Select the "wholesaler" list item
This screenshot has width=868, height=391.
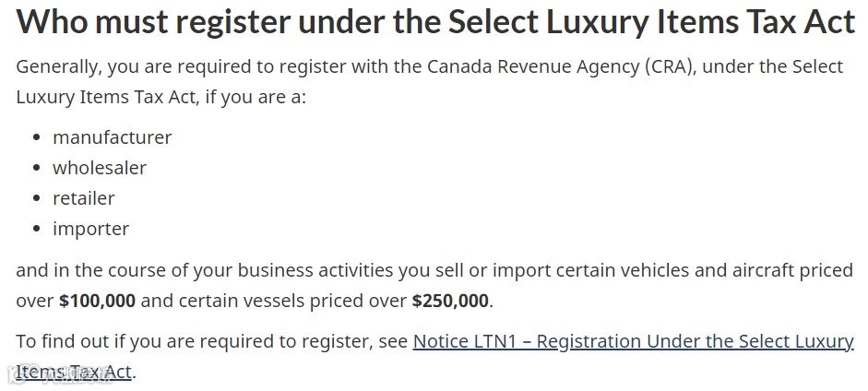pos(100,168)
